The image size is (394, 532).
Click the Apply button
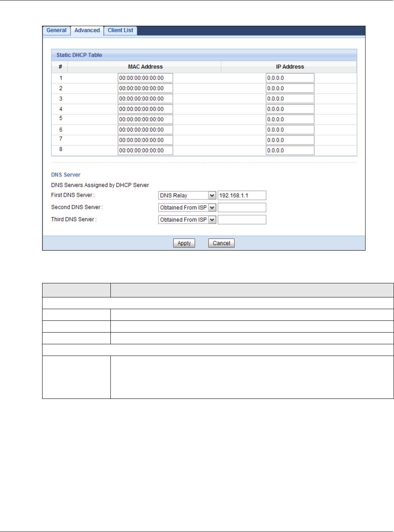(184, 243)
